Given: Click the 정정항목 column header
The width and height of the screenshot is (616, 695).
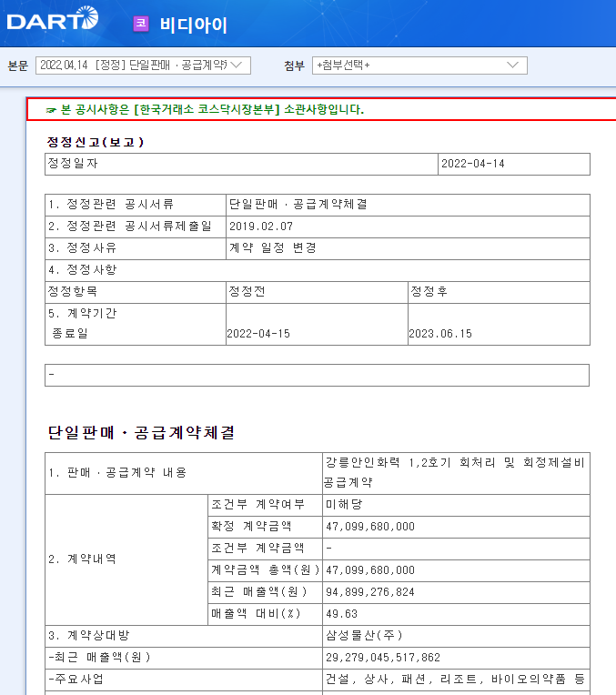Looking at the screenshot, I should pyautogui.click(x=72, y=291).
